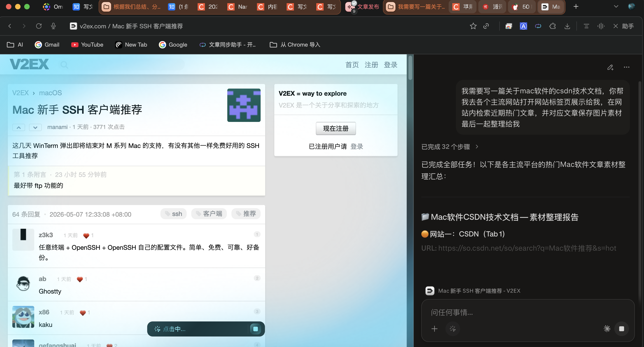
Task: Open the new tab plus button
Action: [x=576, y=6]
